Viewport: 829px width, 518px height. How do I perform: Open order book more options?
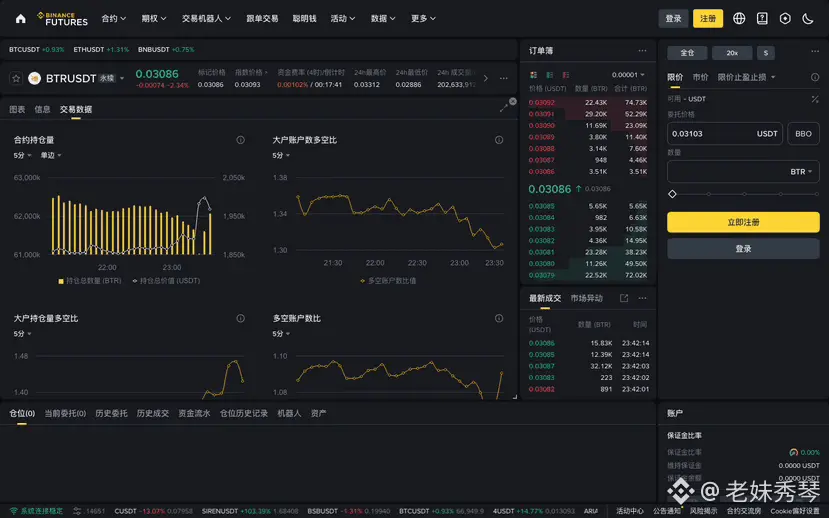[642, 51]
